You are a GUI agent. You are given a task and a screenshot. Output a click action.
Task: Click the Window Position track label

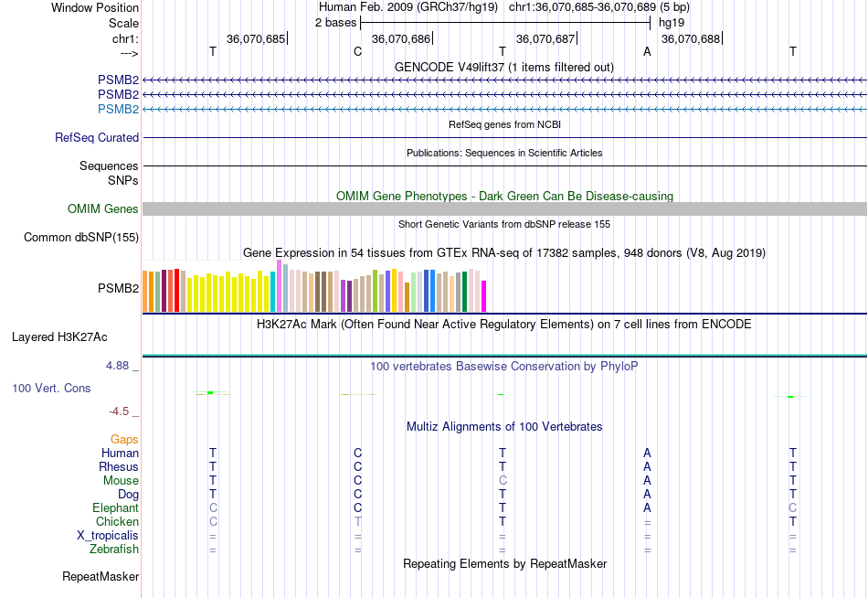[x=95, y=7]
